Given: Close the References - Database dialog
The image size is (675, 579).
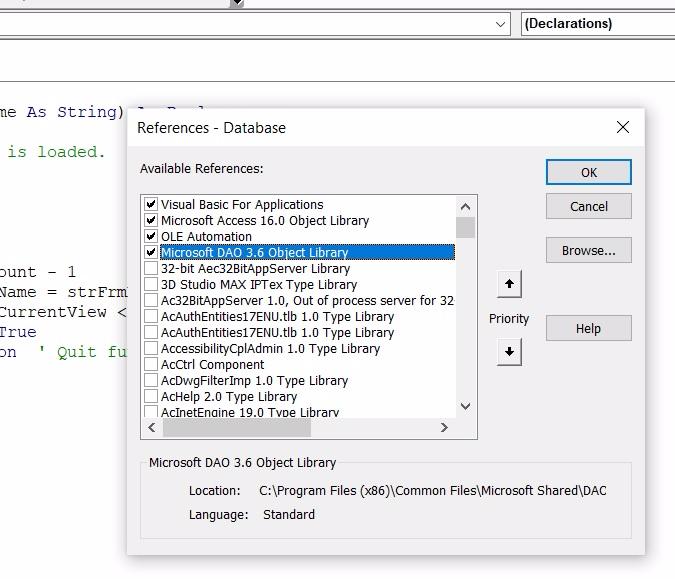Looking at the screenshot, I should point(622,127).
